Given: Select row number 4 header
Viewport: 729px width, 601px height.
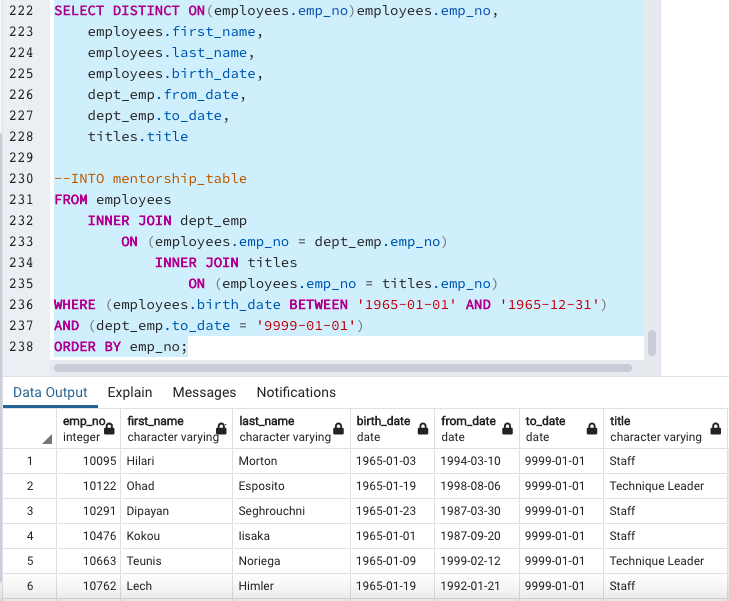Looking at the screenshot, I should pyautogui.click(x=30, y=536).
